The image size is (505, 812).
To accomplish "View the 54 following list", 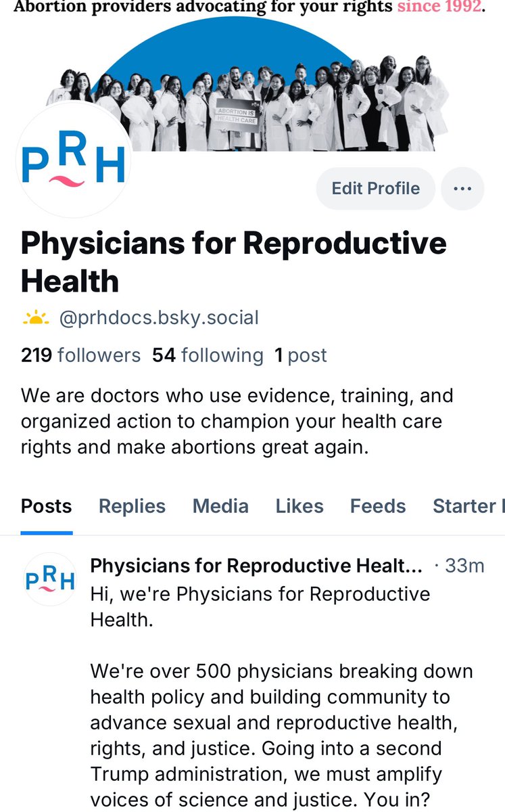I will (208, 355).
